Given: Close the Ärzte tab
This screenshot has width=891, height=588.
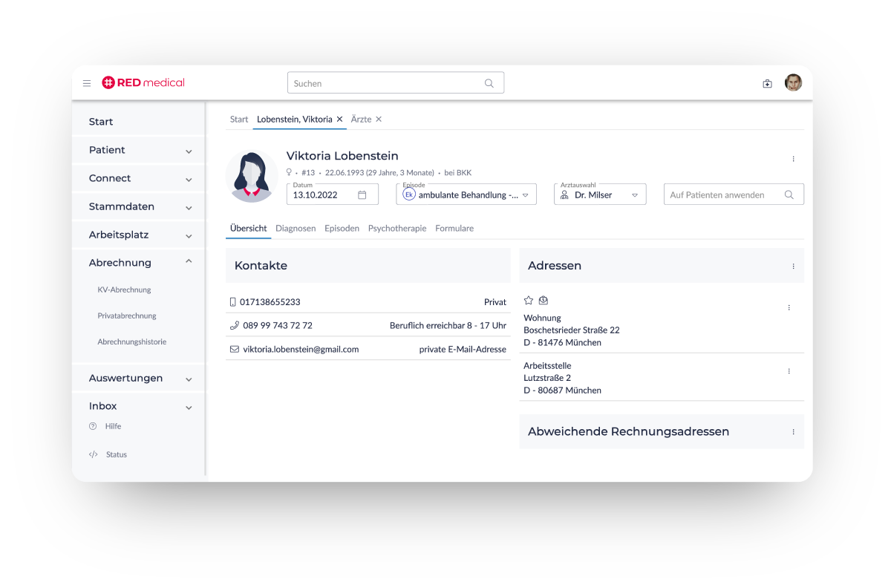Looking at the screenshot, I should point(379,119).
